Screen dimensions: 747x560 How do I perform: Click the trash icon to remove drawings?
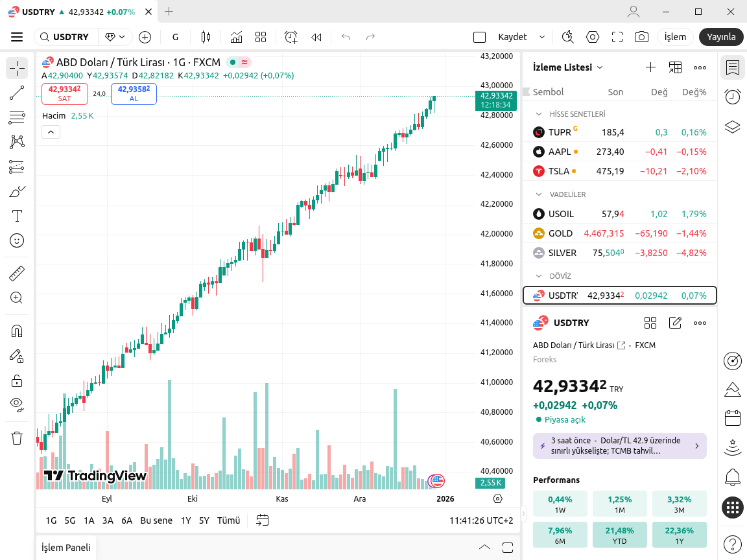pyautogui.click(x=17, y=438)
